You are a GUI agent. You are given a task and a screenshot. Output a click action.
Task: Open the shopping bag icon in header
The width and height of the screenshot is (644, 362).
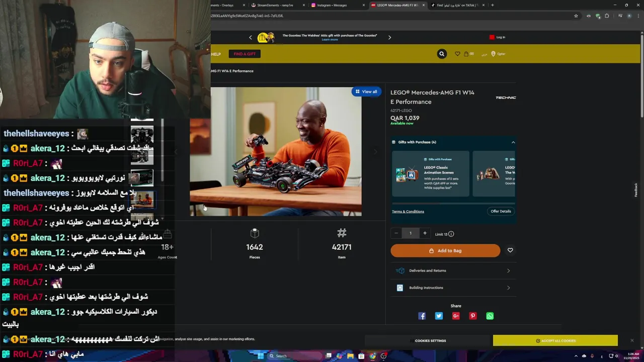pyautogui.click(x=466, y=54)
